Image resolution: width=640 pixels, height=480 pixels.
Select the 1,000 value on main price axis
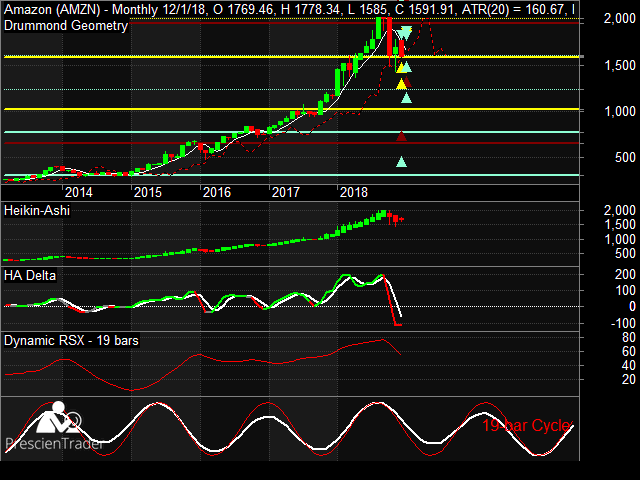(619, 111)
